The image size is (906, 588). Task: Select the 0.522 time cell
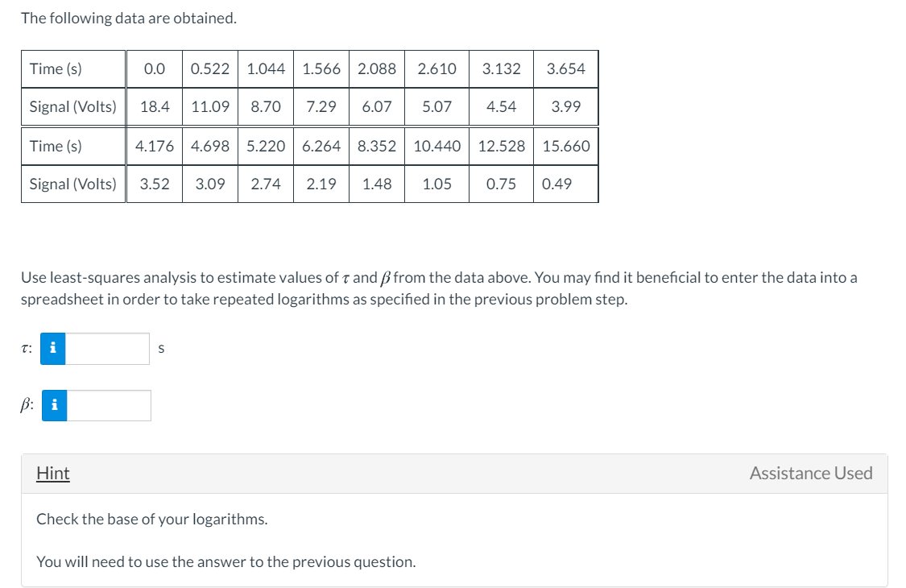pos(209,68)
